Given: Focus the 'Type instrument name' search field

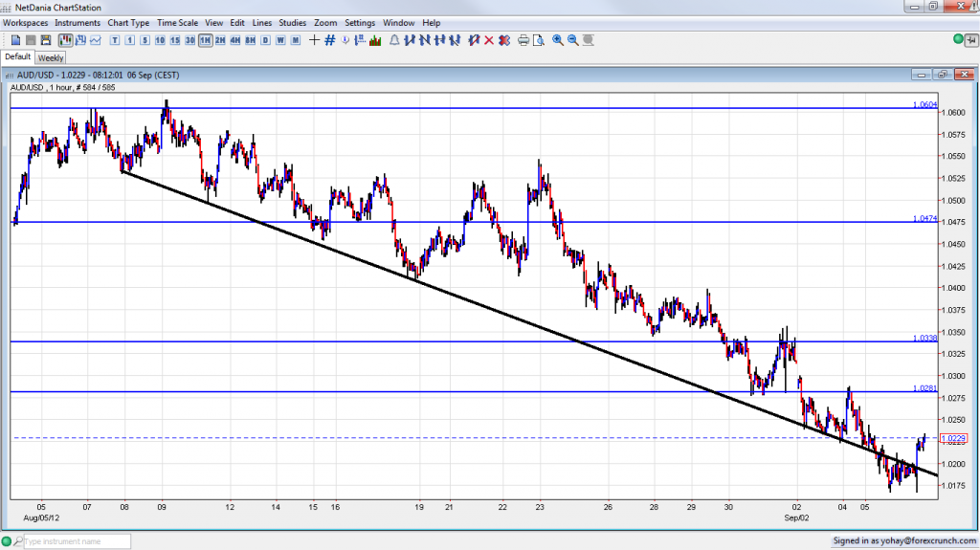Looking at the screenshot, I should (x=77, y=541).
